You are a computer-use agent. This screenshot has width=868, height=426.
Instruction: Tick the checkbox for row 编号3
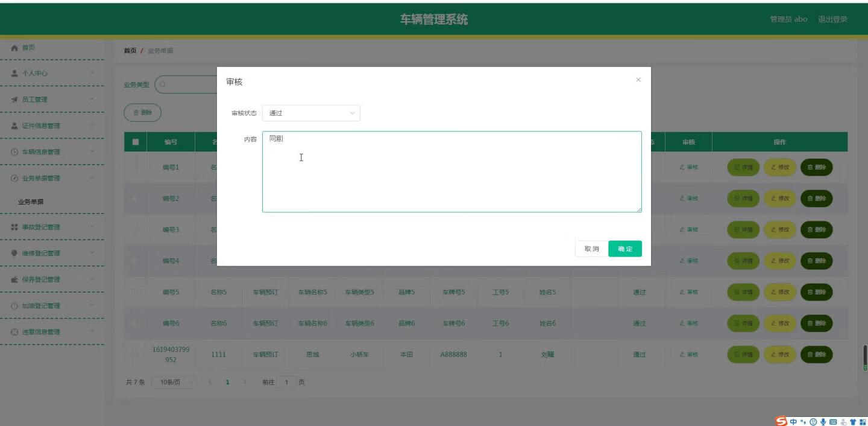click(136, 230)
